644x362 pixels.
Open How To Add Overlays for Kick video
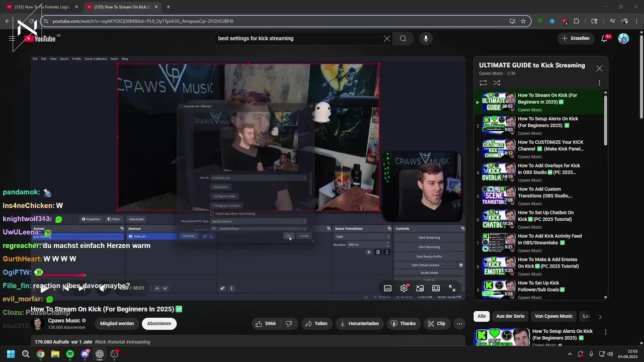[x=539, y=172]
